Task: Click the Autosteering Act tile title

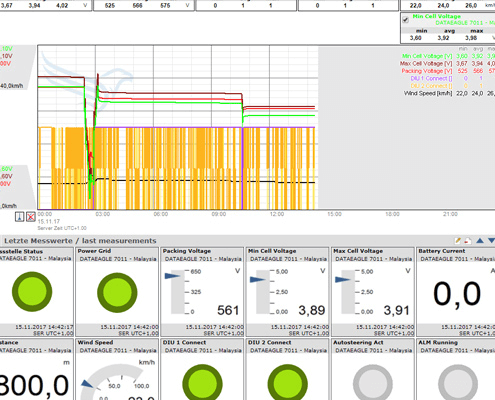Action: pyautogui.click(x=358, y=342)
